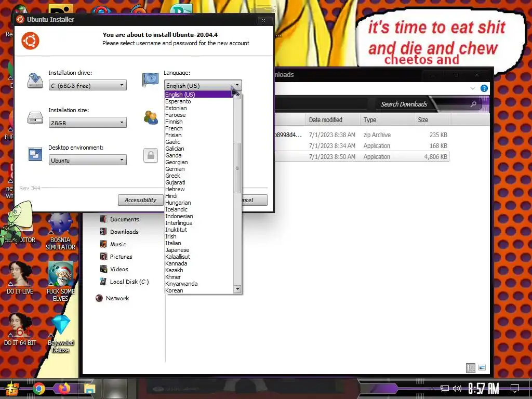Switch to large icons view in Downloads

pos(482,367)
